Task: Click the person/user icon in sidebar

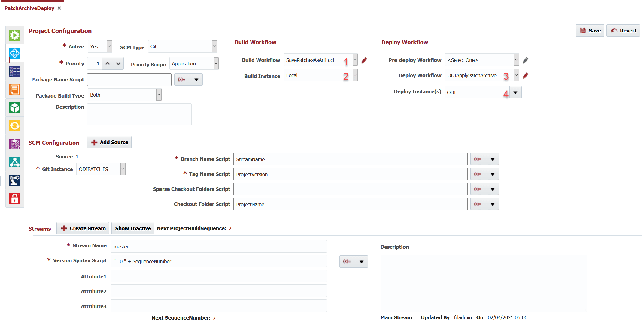Action: pyautogui.click(x=15, y=162)
